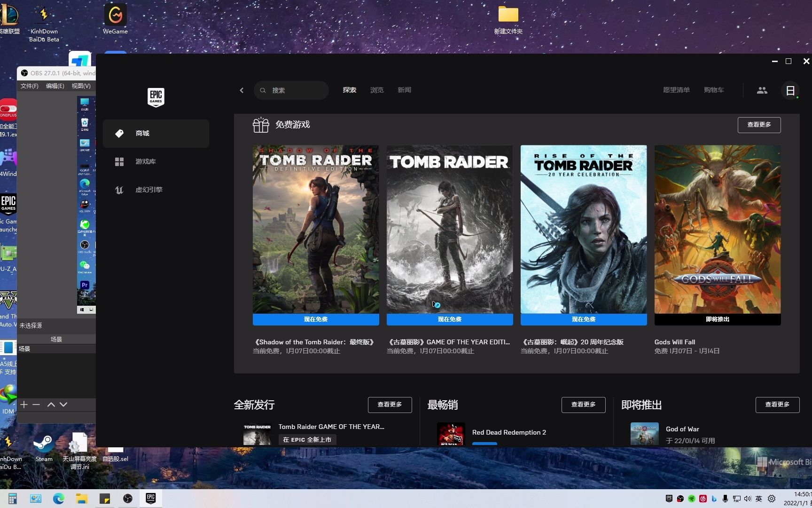Image resolution: width=812 pixels, height=508 pixels.
Task: Toggle the 英 input method indicator
Action: coord(759,499)
